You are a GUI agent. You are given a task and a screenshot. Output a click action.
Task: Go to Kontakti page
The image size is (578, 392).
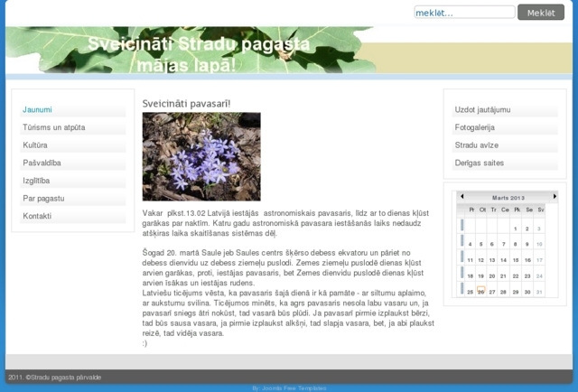point(37,216)
